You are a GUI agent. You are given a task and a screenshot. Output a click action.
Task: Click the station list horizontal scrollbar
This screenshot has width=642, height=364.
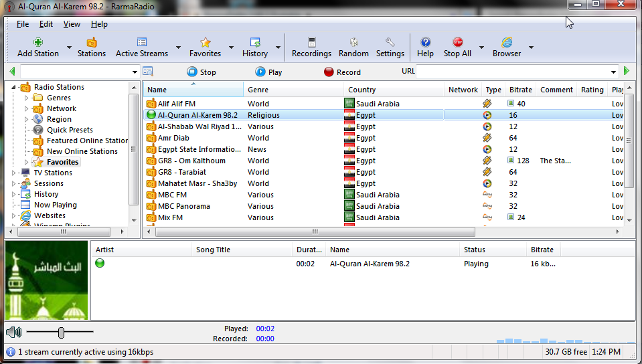tap(315, 232)
